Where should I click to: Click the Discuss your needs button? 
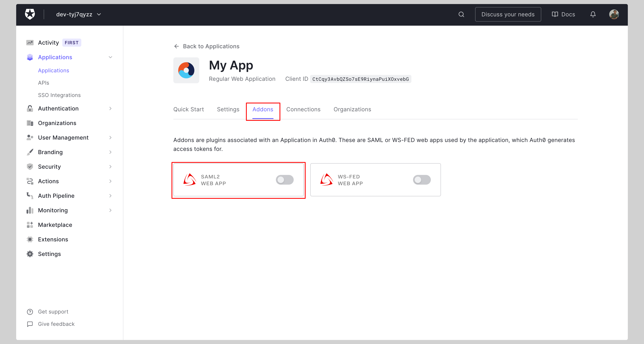[508, 14]
